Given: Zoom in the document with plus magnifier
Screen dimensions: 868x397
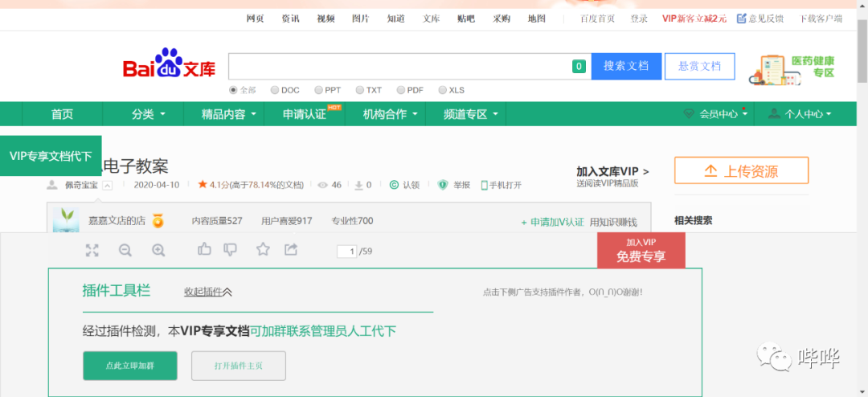Looking at the screenshot, I should (158, 250).
